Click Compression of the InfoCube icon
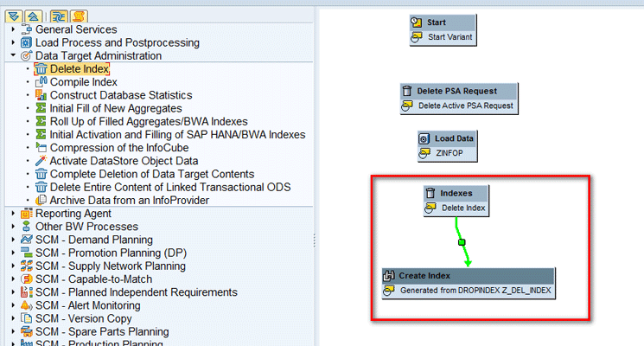 click(x=41, y=147)
